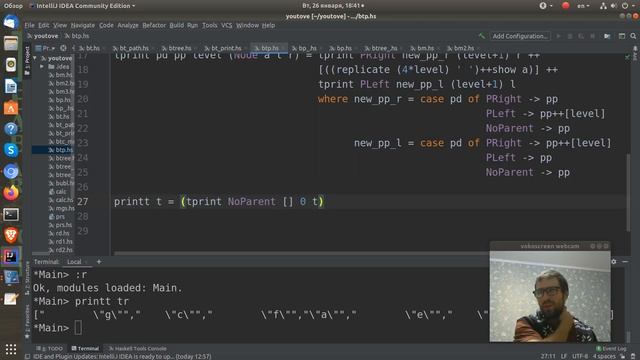640x360 pixels.
Task: Click the 27:11 caret position indicator
Action: coord(548,356)
